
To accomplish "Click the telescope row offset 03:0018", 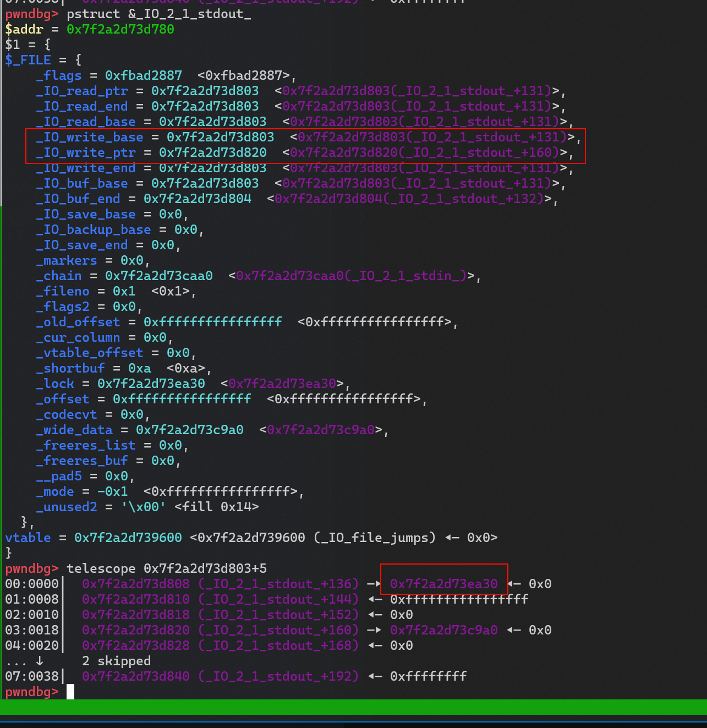I will (x=32, y=630).
